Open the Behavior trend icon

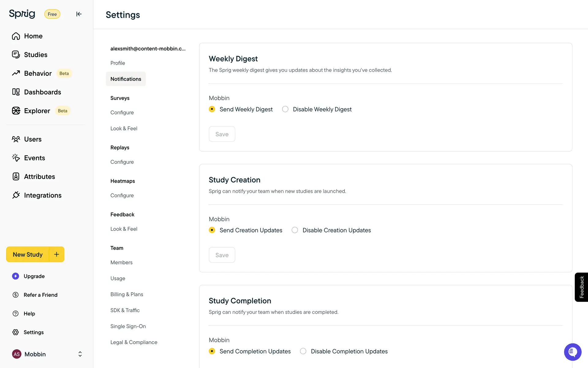tap(16, 73)
